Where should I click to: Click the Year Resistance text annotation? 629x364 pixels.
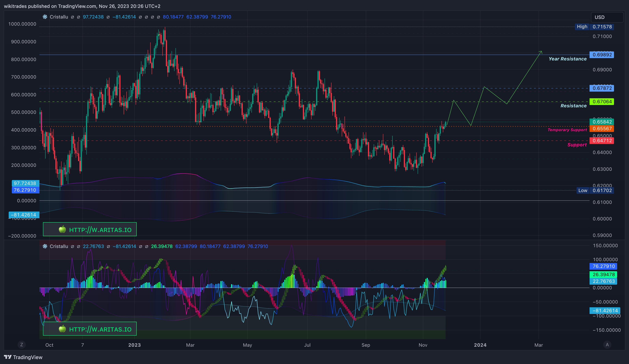[567, 59]
